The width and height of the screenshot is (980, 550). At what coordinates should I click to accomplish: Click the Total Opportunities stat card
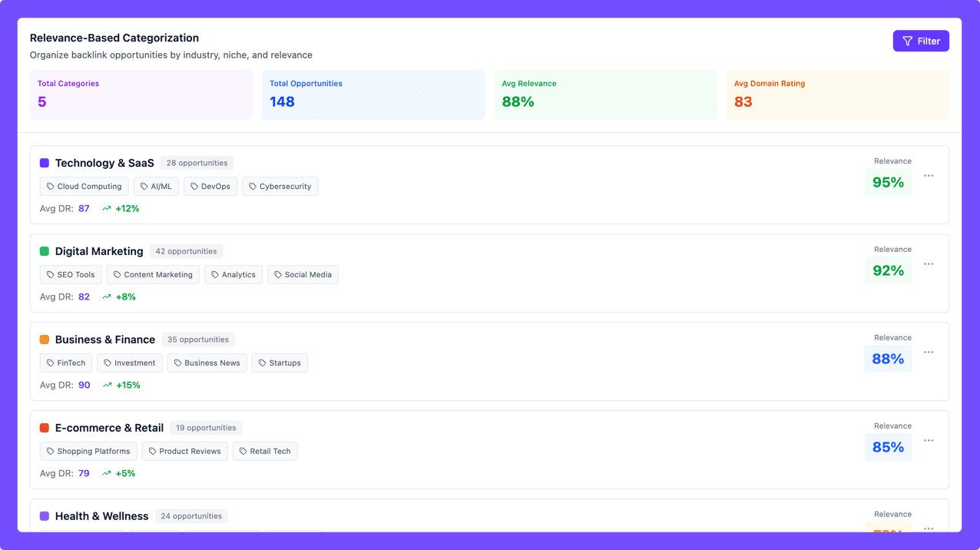click(x=373, y=94)
